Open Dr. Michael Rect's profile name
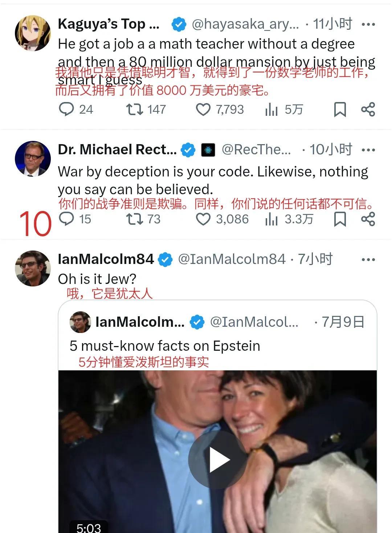 pos(117,150)
